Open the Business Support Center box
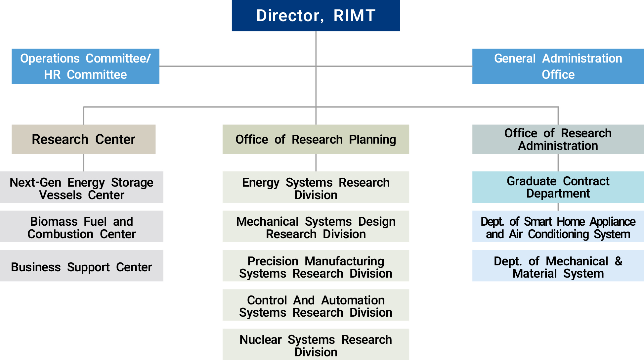 (81, 266)
